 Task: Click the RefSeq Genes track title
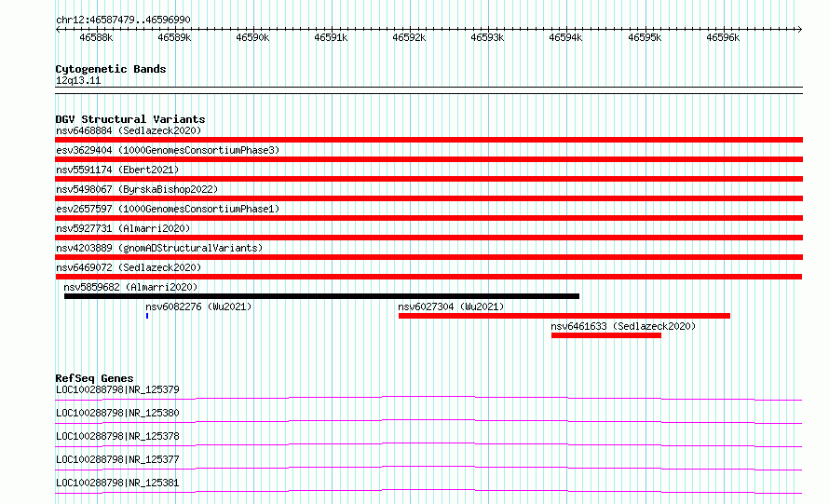coord(94,378)
